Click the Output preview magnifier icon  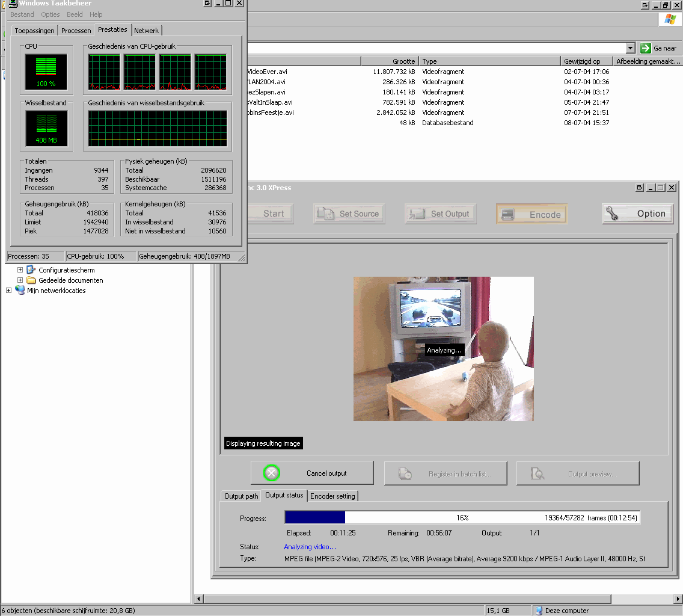click(x=538, y=473)
